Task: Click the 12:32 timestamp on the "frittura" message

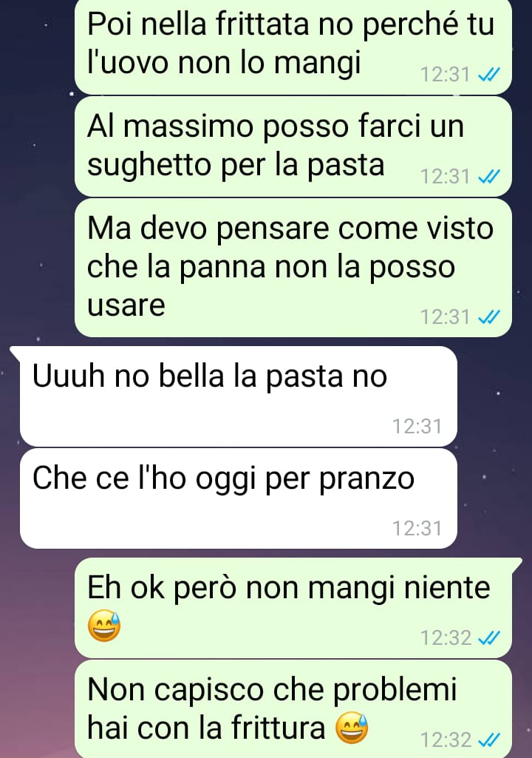Action: (446, 740)
